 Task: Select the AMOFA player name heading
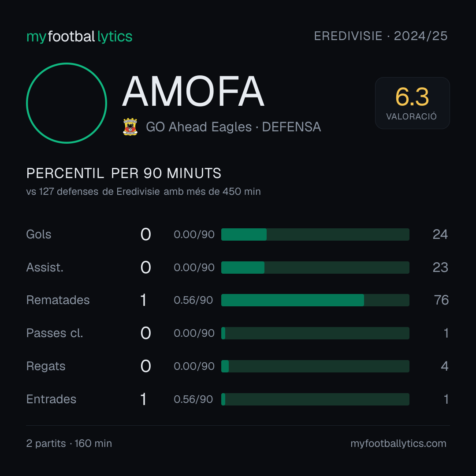[193, 91]
